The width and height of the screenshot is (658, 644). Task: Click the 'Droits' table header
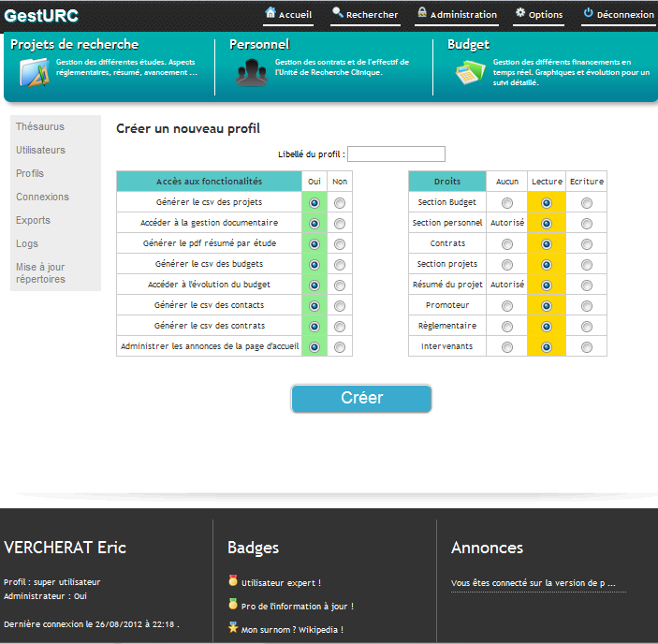click(447, 182)
